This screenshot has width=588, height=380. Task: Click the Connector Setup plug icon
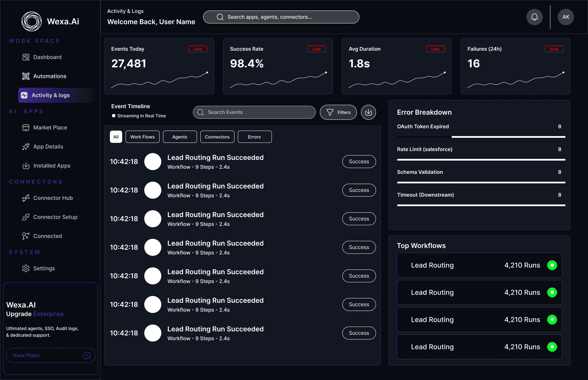coord(26,217)
